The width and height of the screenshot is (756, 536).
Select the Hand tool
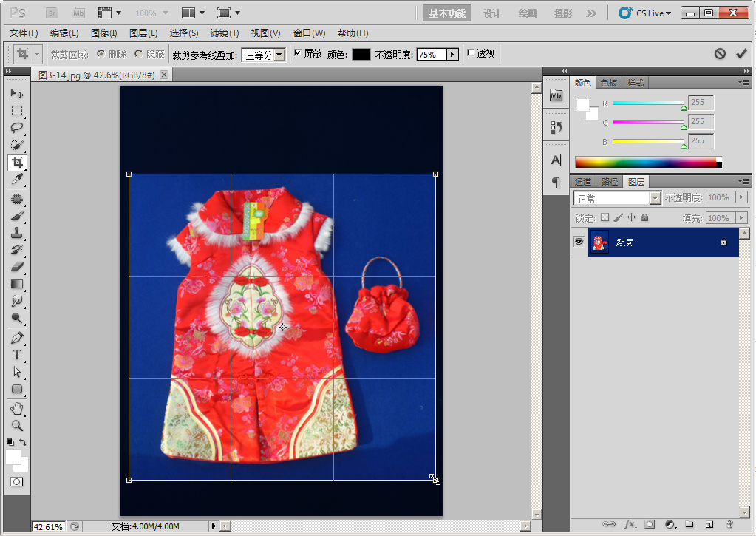tap(17, 409)
